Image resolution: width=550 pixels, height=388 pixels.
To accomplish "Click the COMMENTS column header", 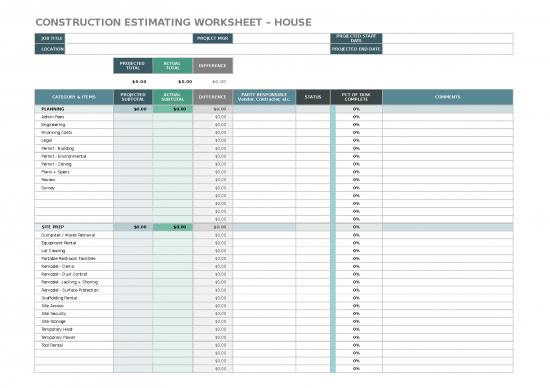I will (x=448, y=97).
